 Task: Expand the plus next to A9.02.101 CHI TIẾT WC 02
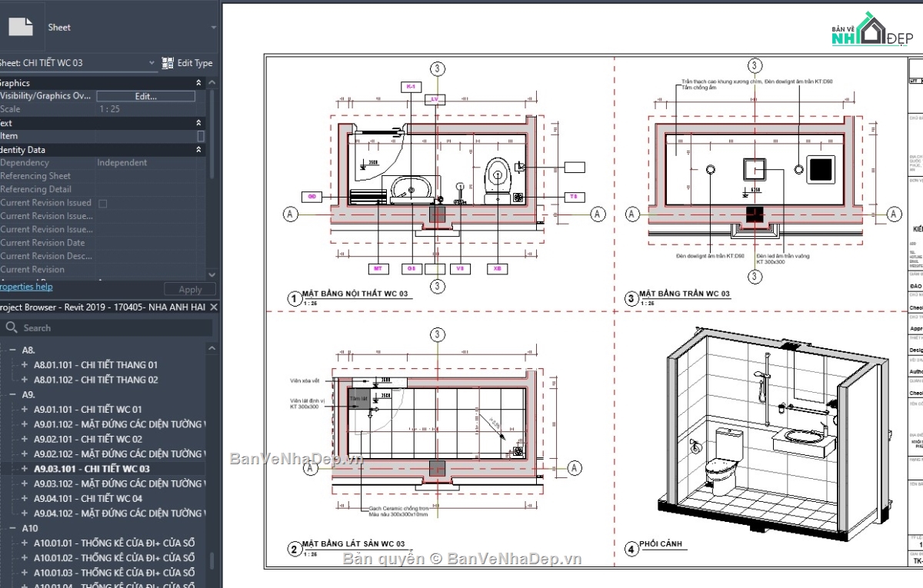click(25, 439)
